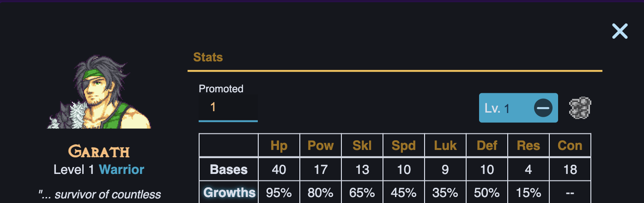Click the Lv. 1 level selector
The width and height of the screenshot is (644, 203).
pos(506,108)
